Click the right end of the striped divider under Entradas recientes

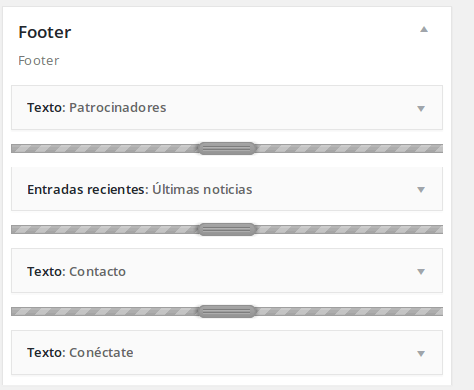click(x=433, y=230)
